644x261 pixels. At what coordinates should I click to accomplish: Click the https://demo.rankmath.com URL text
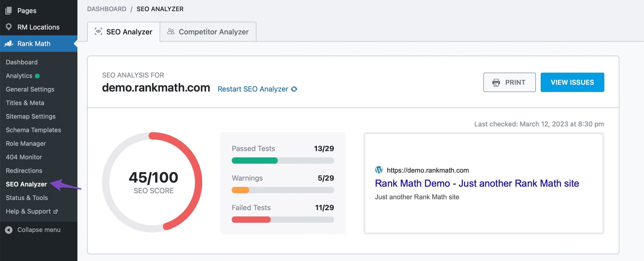[428, 170]
